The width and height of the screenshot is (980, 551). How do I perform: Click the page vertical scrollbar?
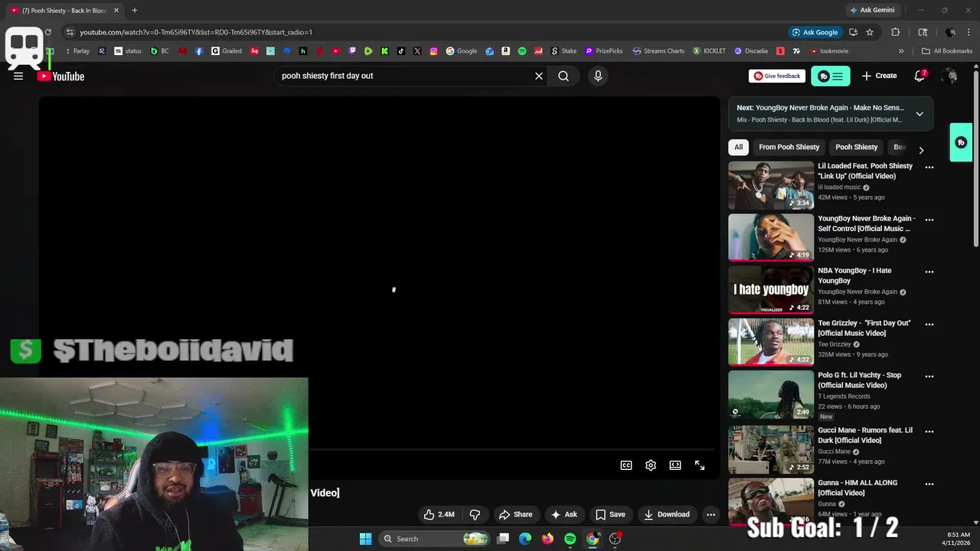pyautogui.click(x=975, y=158)
